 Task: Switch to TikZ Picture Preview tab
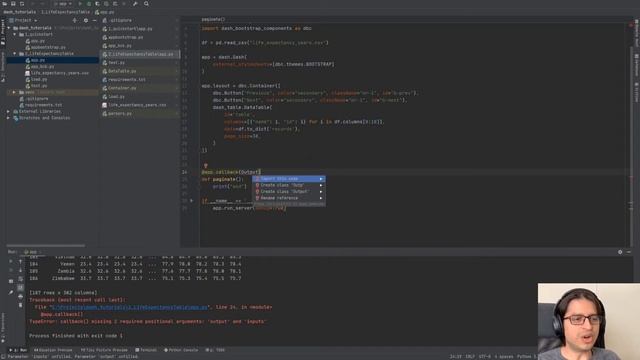[104, 350]
